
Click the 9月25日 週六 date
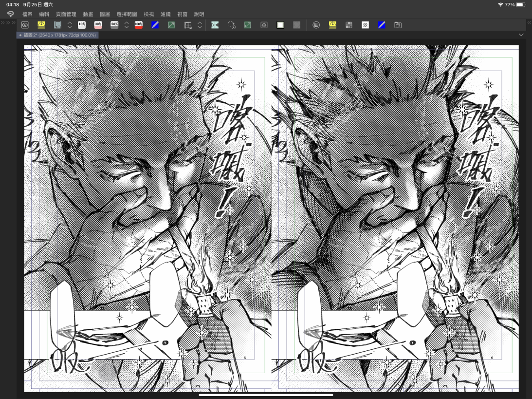coord(38,5)
